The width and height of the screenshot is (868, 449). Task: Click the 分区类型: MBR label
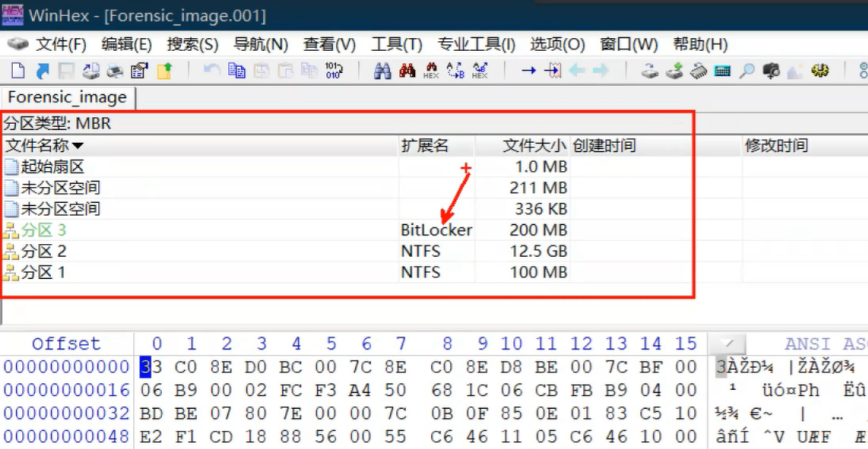coord(58,123)
